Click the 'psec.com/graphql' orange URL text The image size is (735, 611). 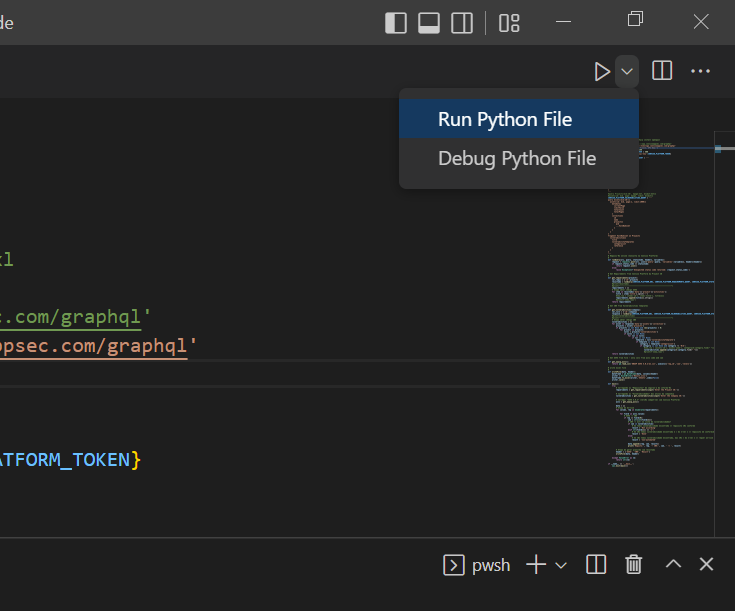(98, 346)
